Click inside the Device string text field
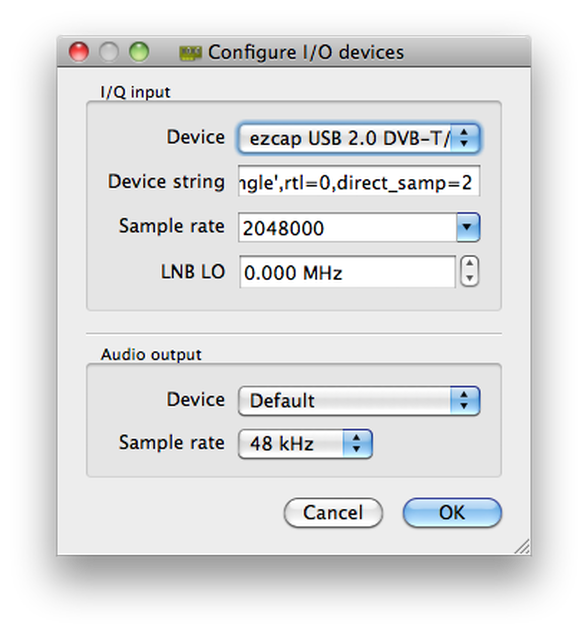Viewport: 588px width, 634px height. [x=359, y=182]
